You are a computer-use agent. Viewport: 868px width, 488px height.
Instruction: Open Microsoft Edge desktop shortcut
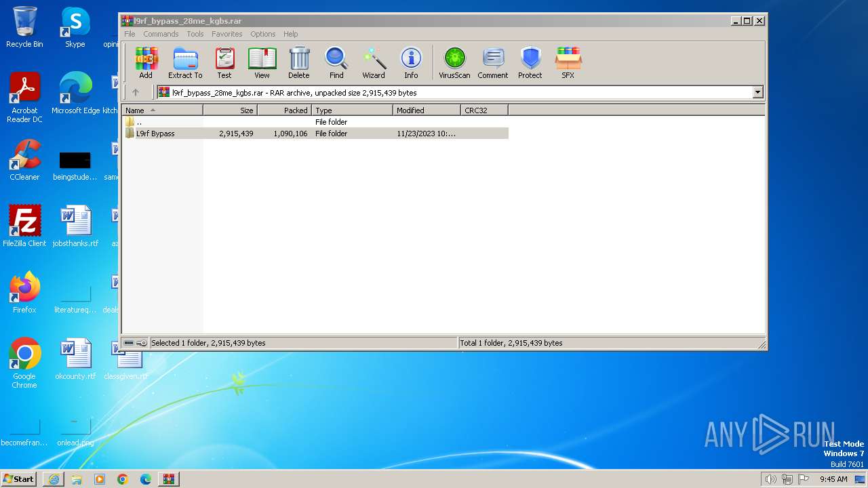pyautogui.click(x=75, y=94)
